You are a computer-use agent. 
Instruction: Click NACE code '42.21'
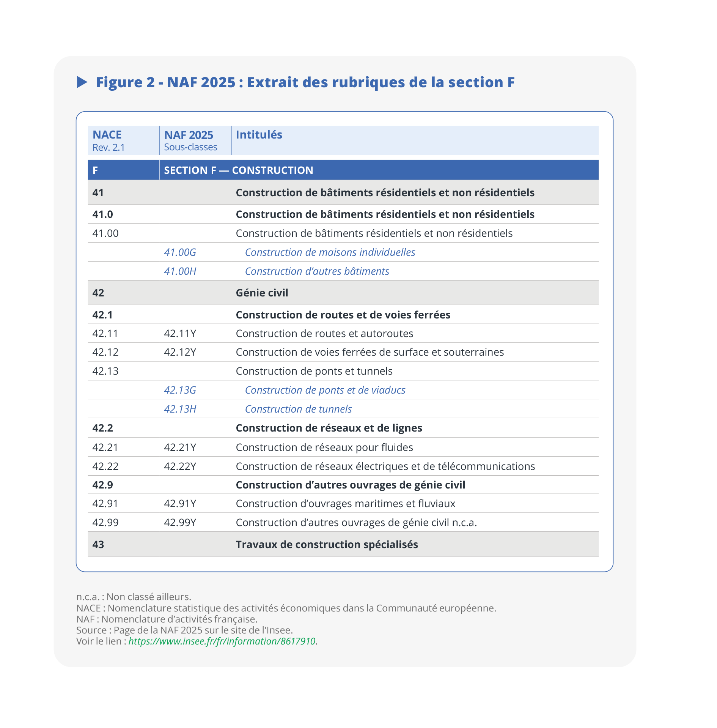click(105, 447)
